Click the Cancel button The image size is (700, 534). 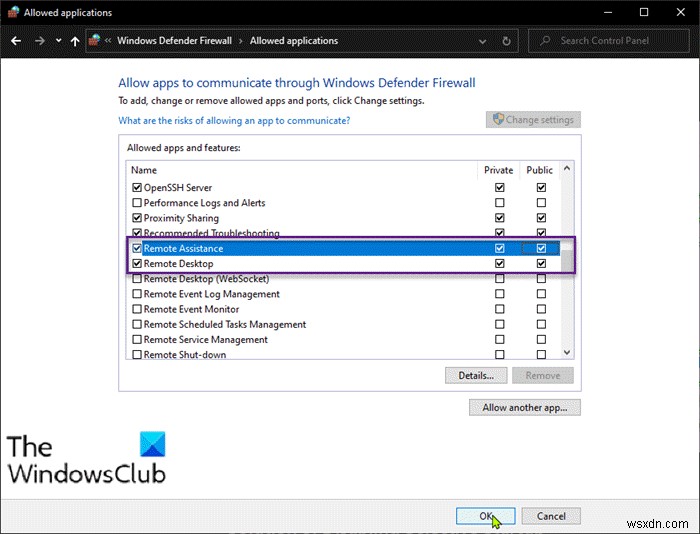(551, 516)
